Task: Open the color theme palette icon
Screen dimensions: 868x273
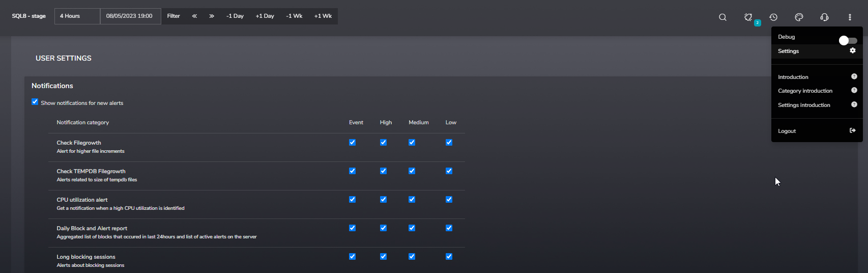Action: (799, 17)
